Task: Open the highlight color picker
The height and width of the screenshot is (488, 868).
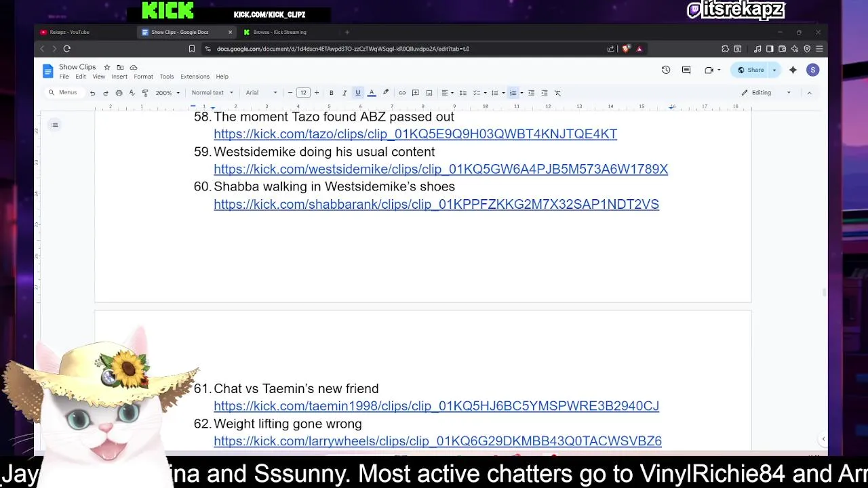Action: [x=386, y=93]
